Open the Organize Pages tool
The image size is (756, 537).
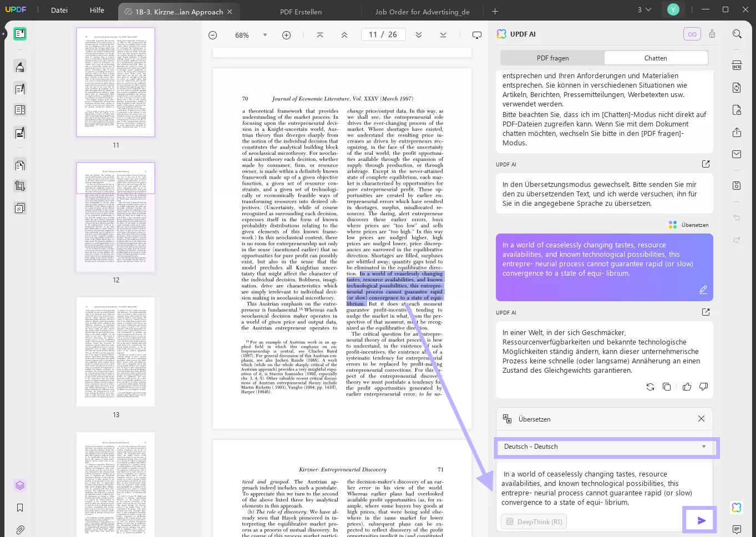coord(20,165)
